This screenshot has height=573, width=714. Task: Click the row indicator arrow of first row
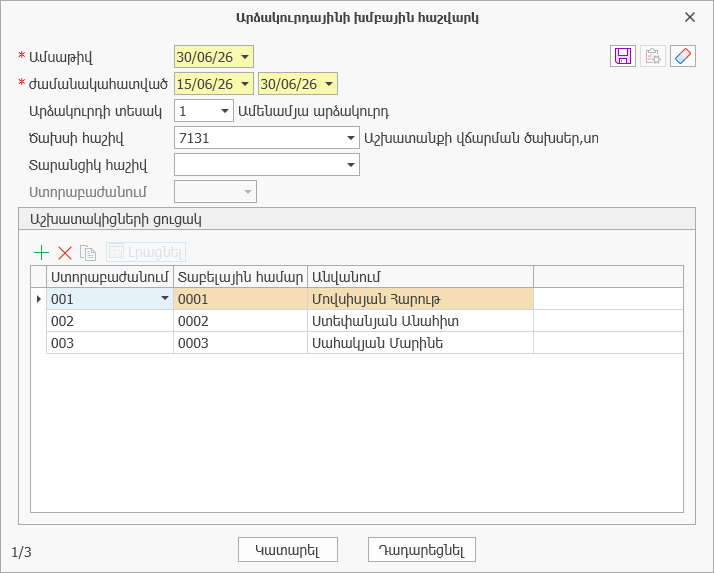(39, 299)
